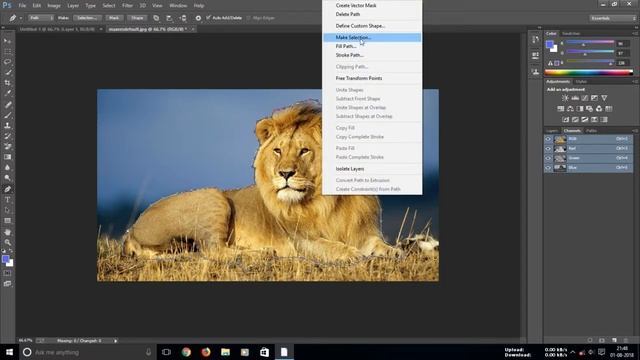Viewport: 640px width, 360px height.
Task: Select the Blur tool
Action: (x=7, y=168)
